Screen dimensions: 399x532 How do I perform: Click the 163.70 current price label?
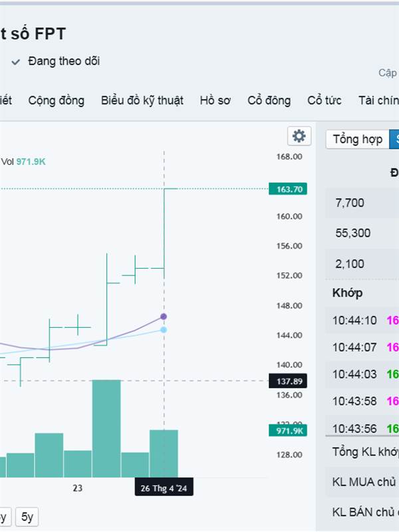point(288,189)
